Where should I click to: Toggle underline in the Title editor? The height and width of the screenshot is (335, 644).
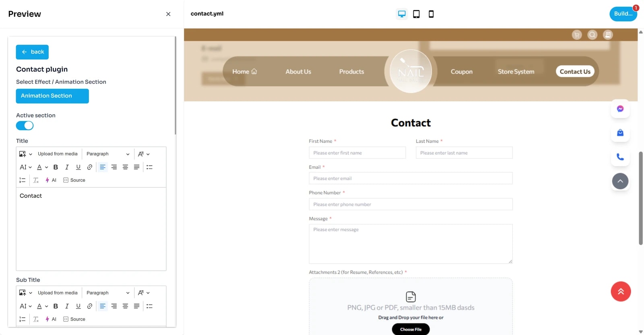click(x=78, y=167)
